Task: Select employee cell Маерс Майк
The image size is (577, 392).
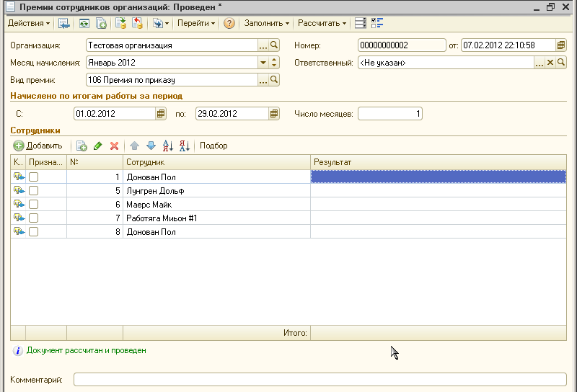Action: click(x=217, y=204)
